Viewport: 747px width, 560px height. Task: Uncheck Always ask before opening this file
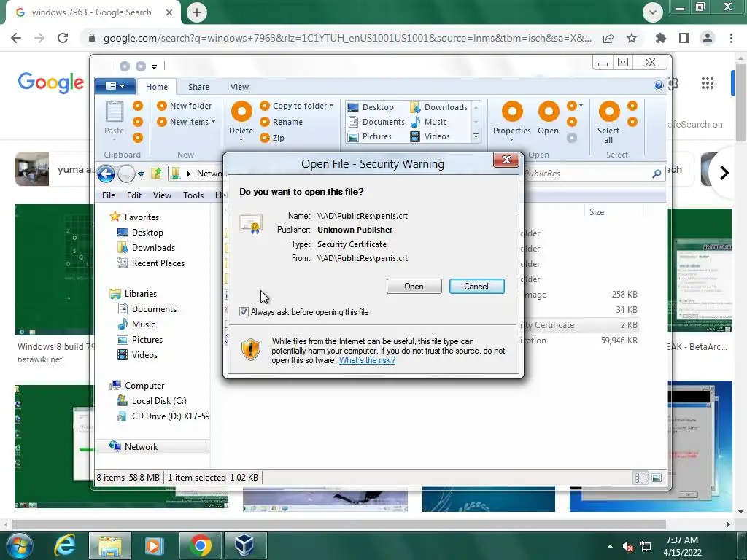(244, 312)
